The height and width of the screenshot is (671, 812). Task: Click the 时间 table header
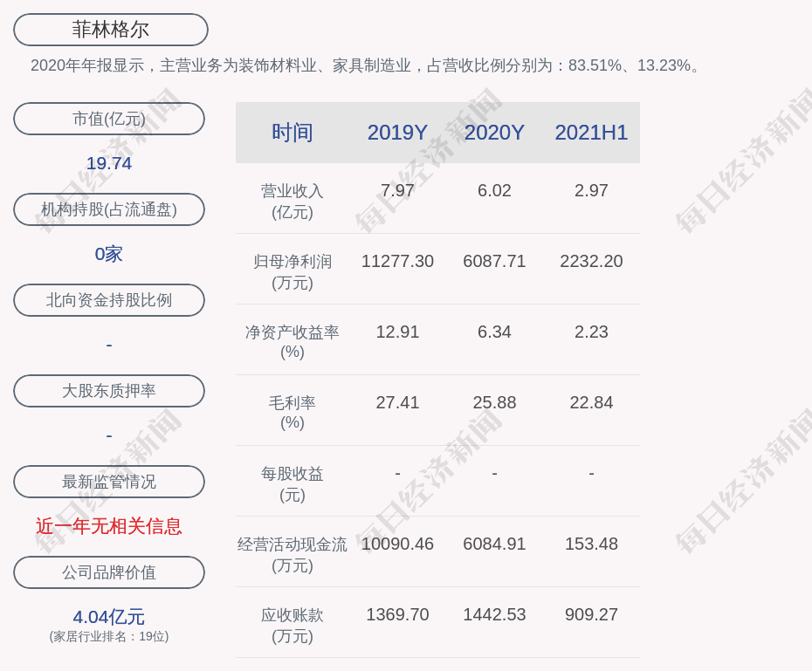tap(292, 133)
